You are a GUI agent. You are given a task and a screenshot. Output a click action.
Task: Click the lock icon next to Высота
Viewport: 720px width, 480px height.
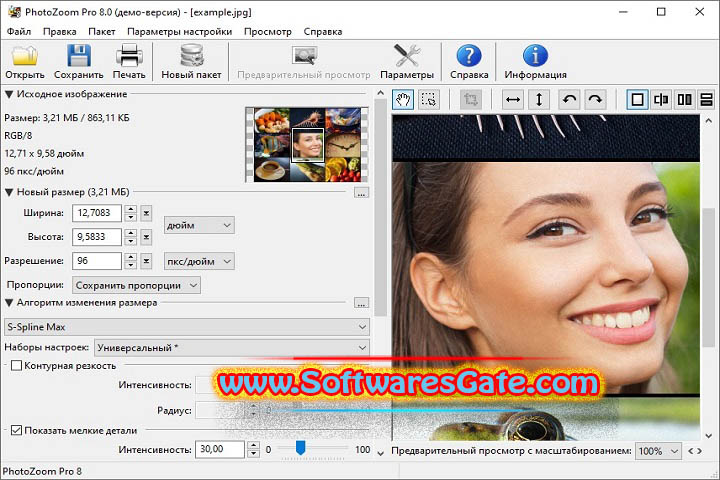(146, 237)
